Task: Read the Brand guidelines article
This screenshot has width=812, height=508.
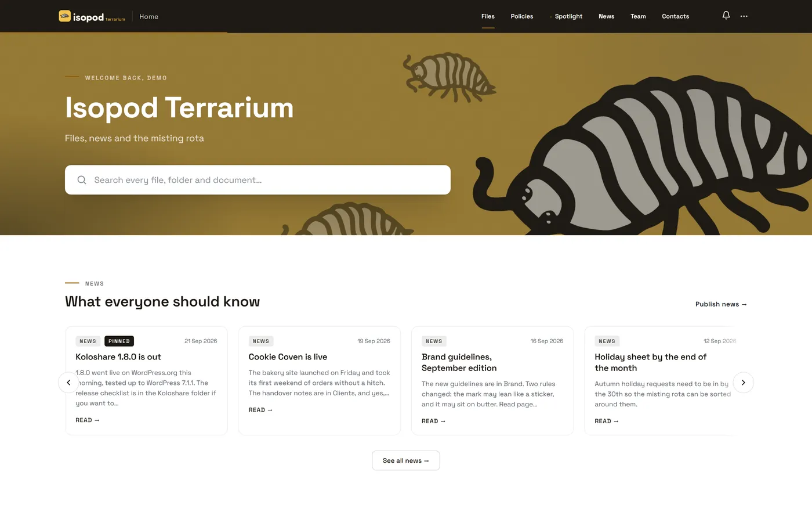Action: [x=434, y=421]
